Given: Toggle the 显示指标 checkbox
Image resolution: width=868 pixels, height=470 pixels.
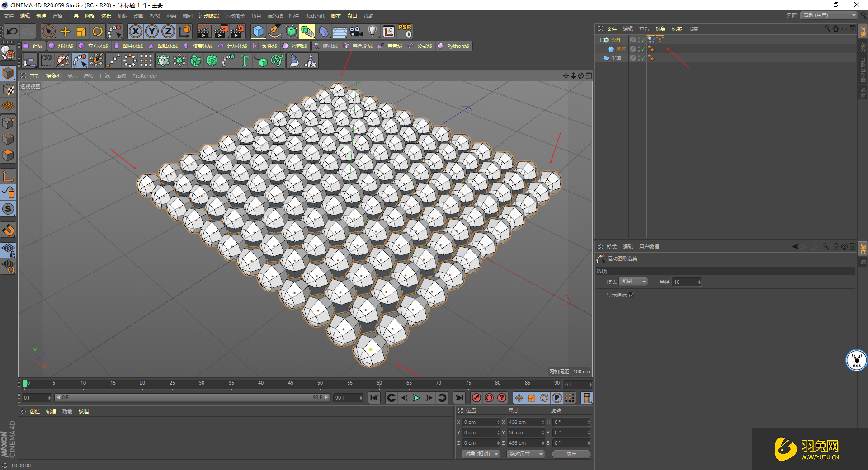Looking at the screenshot, I should [632, 295].
